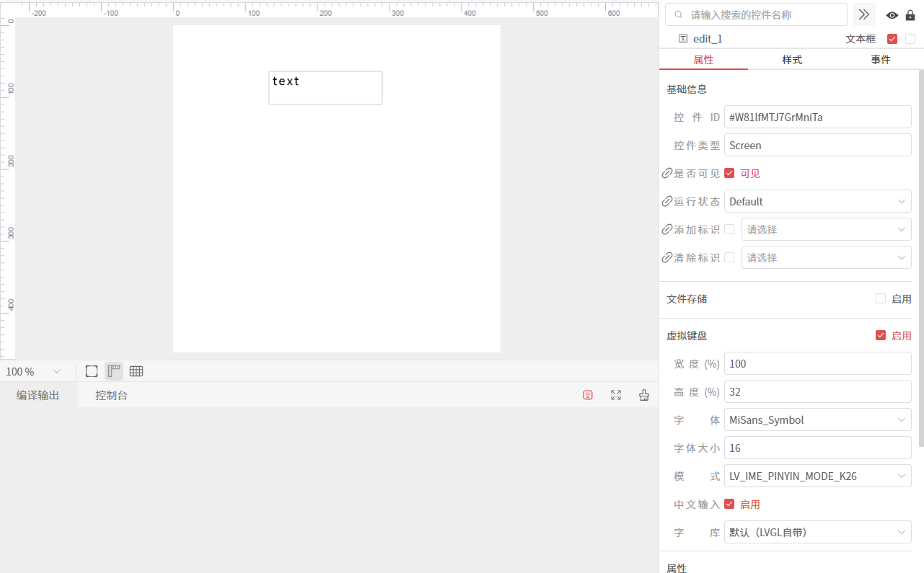Clear the output with the broom icon
This screenshot has height=573, width=924.
point(644,395)
